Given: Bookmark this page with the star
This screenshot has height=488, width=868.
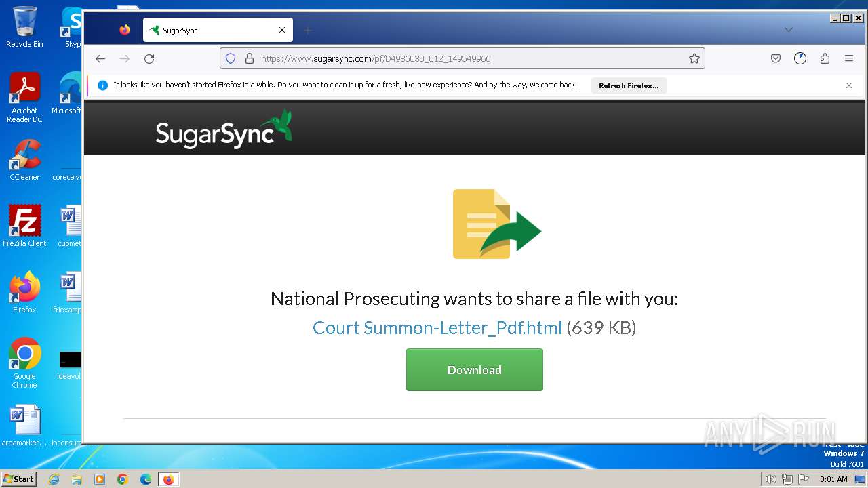Looking at the screenshot, I should (x=694, y=58).
